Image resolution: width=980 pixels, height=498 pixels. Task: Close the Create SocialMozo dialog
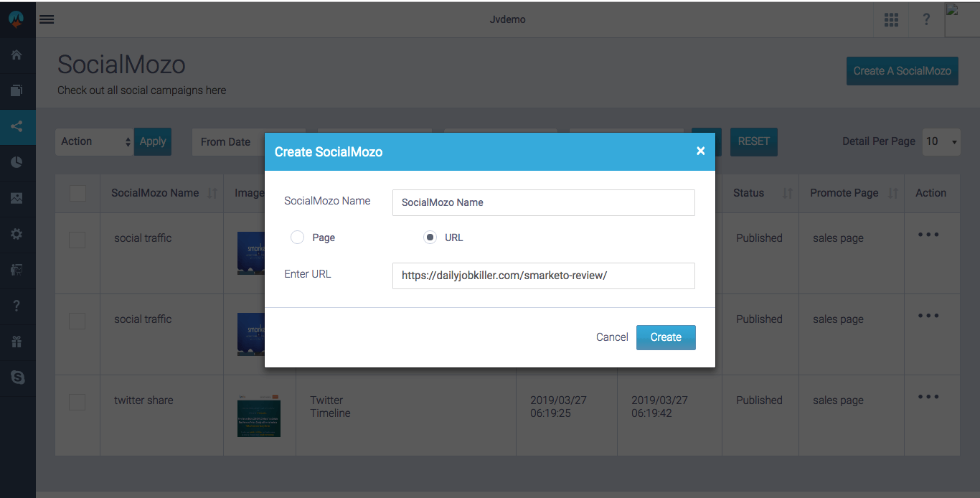(700, 151)
